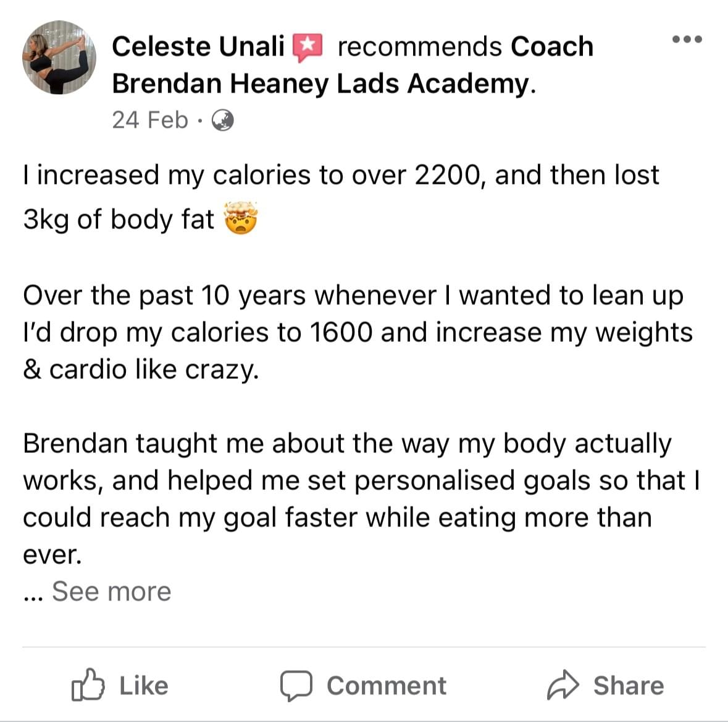
Task: Click the "I increased my calories" line
Action: pos(340,175)
